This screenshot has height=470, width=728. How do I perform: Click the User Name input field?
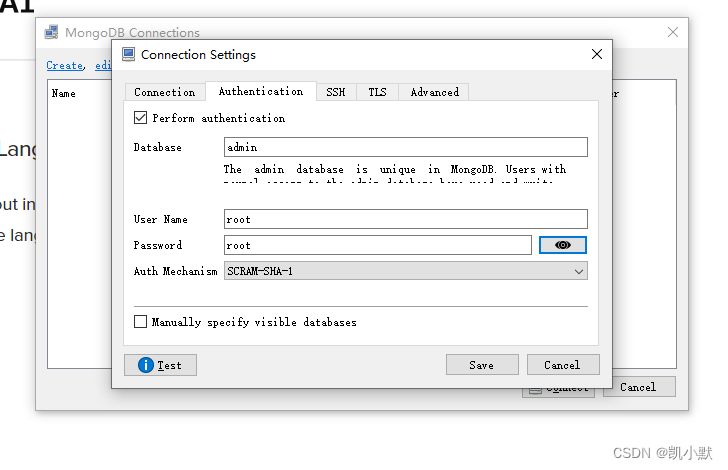click(405, 219)
